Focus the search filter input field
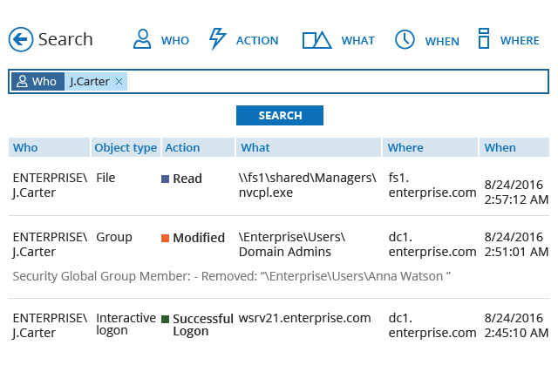 pos(279,82)
